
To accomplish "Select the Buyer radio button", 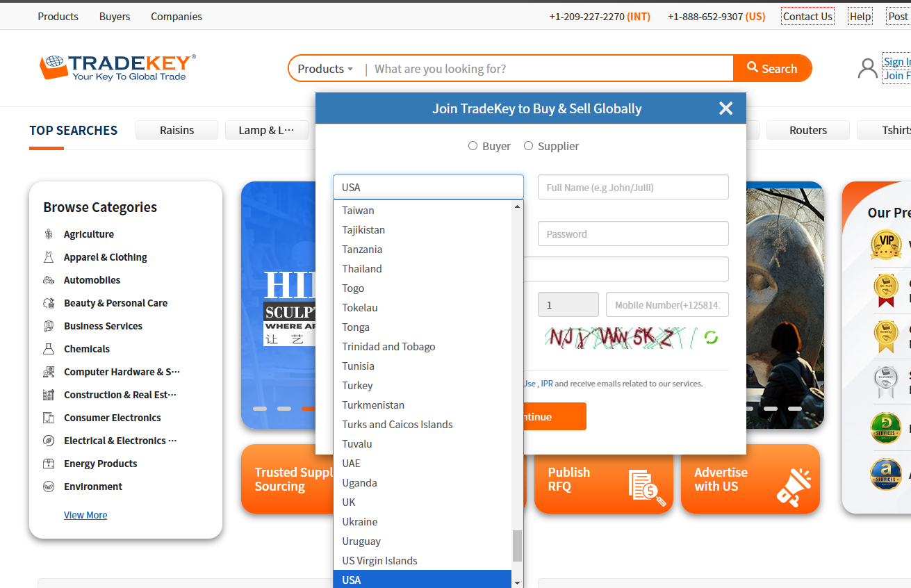I will 473,146.
